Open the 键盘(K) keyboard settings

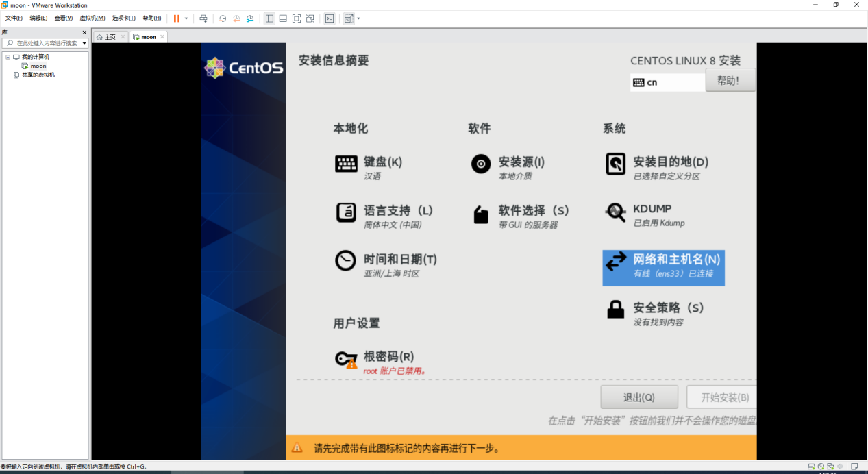pyautogui.click(x=369, y=167)
